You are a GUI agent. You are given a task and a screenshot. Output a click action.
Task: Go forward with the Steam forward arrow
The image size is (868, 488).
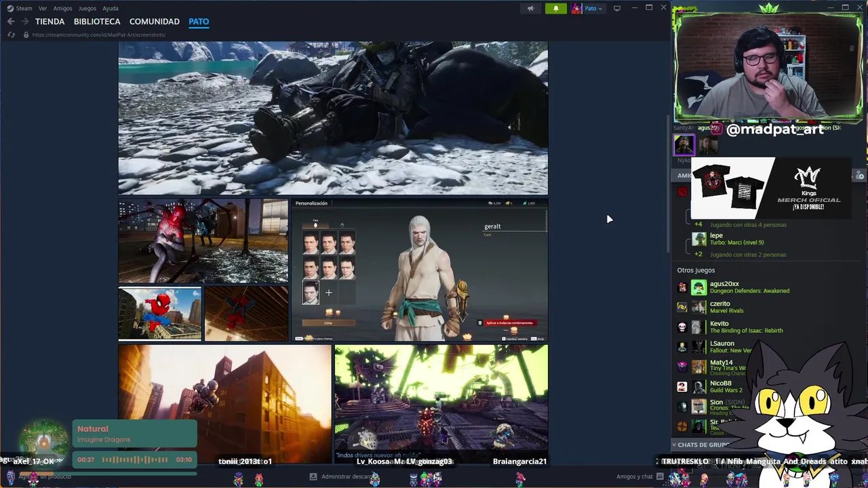25,22
